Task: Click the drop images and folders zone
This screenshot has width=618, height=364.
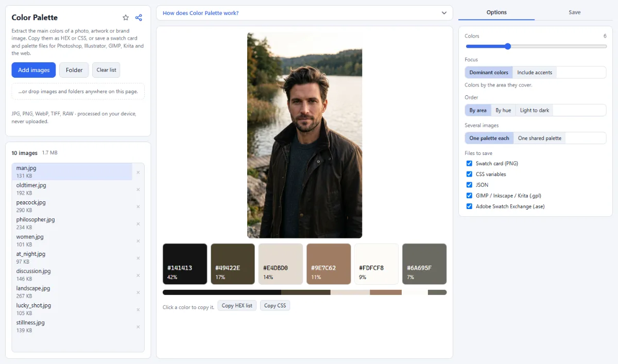Action: [x=78, y=92]
